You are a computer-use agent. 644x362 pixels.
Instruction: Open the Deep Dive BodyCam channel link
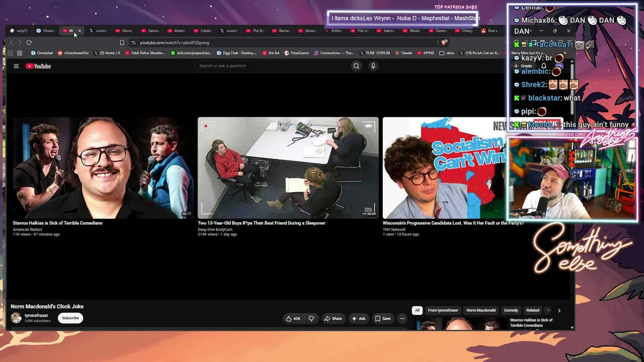point(215,230)
